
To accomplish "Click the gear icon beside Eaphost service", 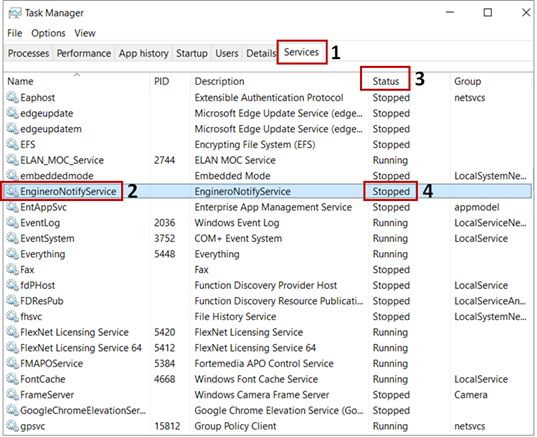I will [13, 97].
